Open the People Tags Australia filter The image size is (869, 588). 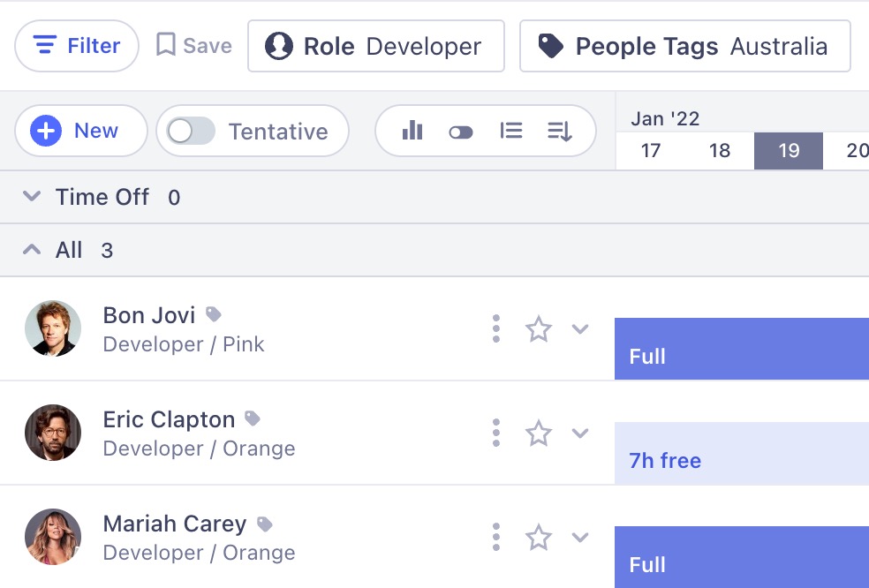(x=684, y=46)
